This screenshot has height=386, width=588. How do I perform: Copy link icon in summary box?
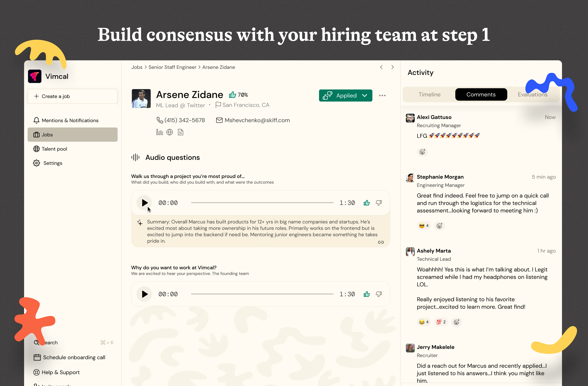(381, 242)
